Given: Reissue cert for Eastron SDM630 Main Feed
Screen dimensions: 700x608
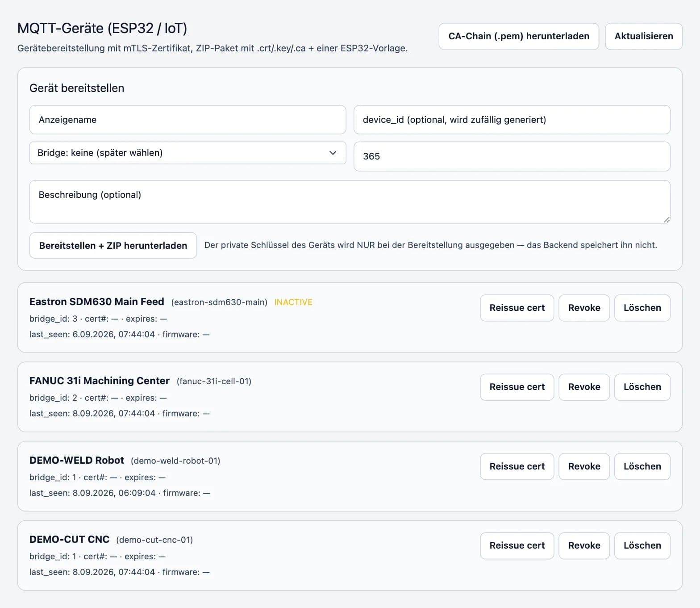Looking at the screenshot, I should 517,308.
